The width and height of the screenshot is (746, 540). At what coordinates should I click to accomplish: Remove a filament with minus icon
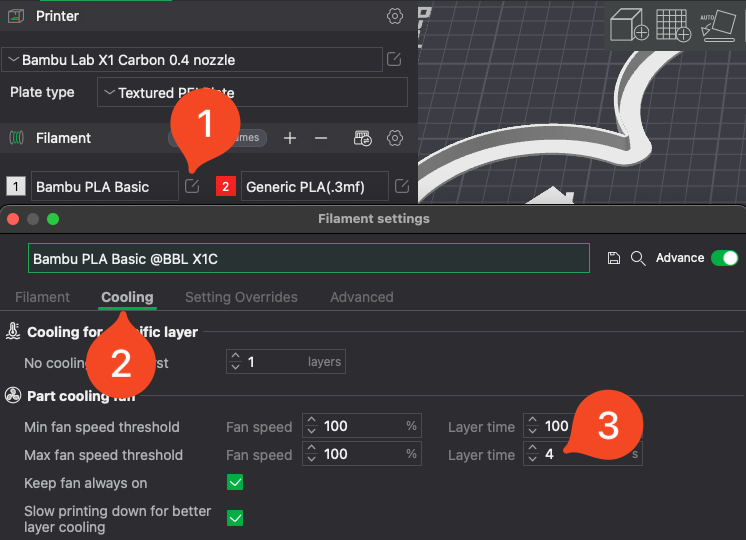click(321, 138)
